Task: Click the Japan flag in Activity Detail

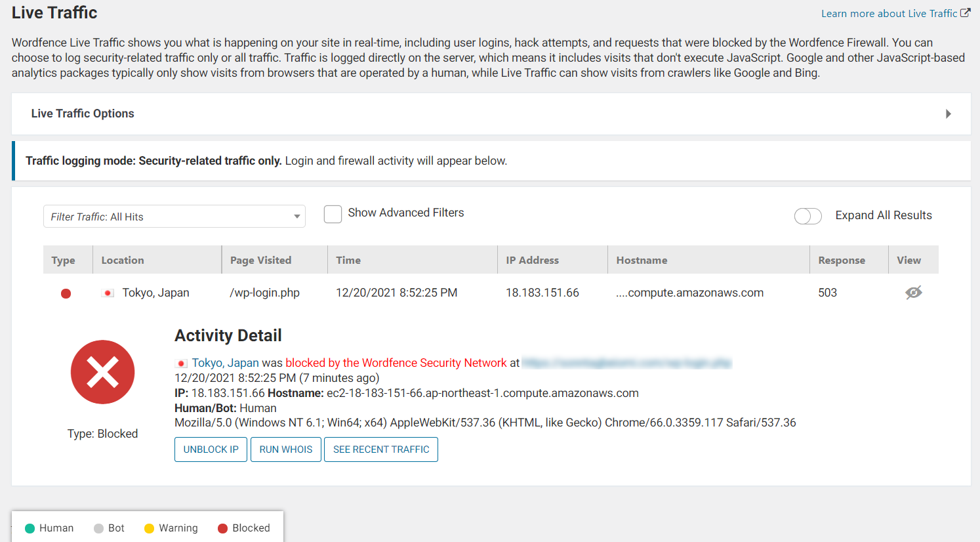Action: pyautogui.click(x=182, y=363)
